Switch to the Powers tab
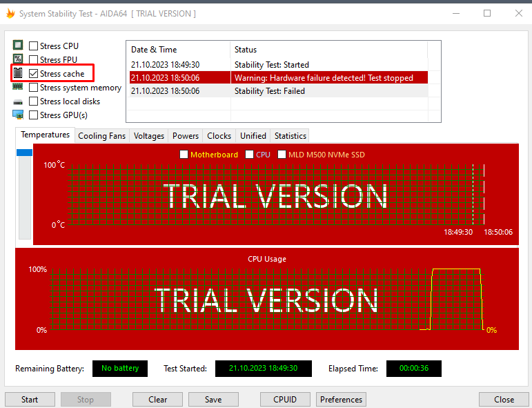This screenshot has height=408, width=532. click(186, 136)
